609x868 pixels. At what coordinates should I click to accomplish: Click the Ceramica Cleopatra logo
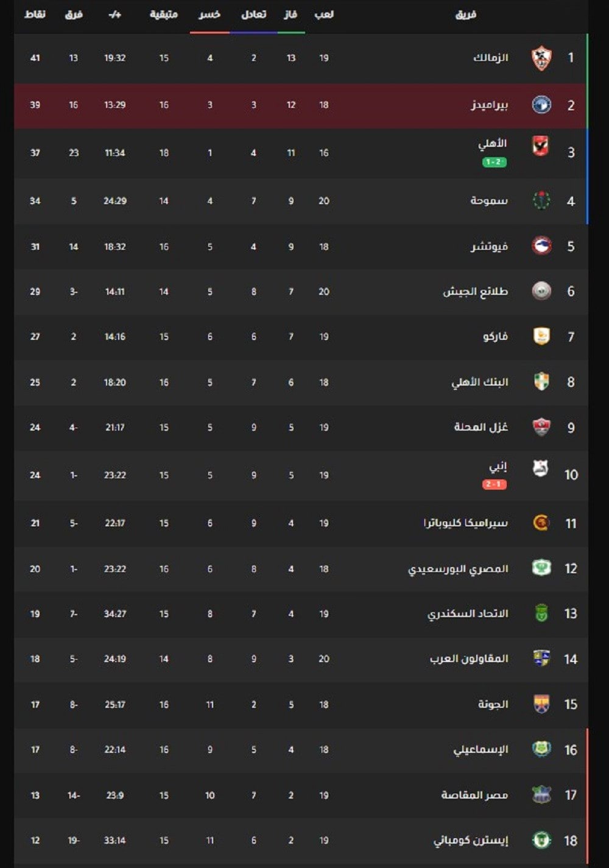pos(541,523)
